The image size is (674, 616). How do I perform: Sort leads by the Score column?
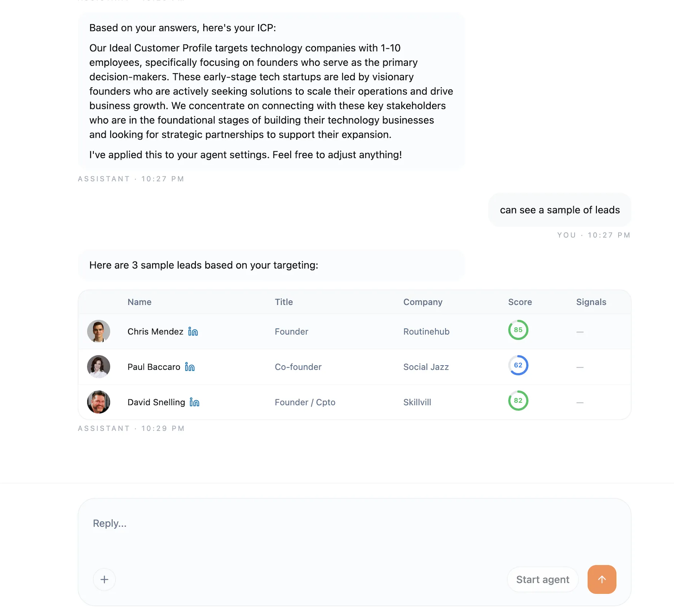(x=519, y=302)
